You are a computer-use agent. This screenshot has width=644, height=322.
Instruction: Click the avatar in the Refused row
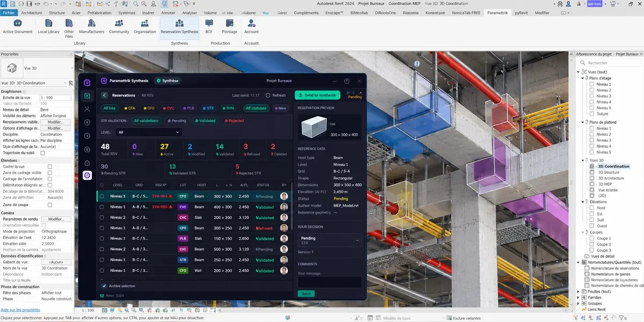(284, 228)
